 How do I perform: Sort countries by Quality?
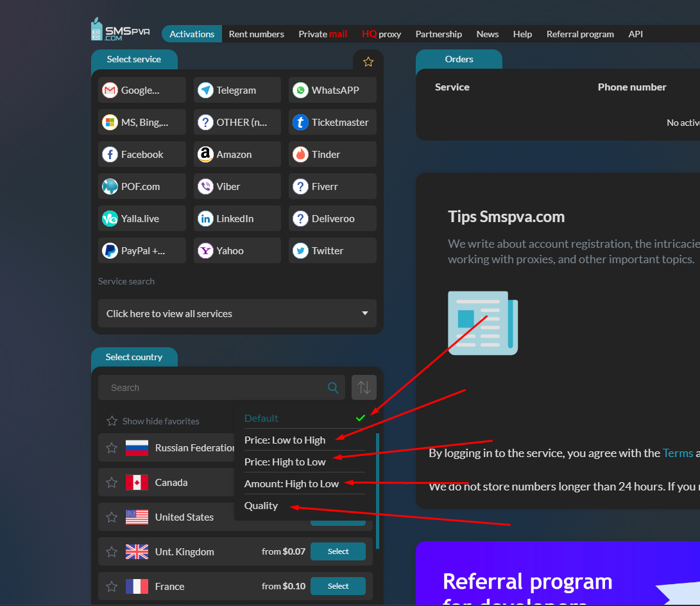pos(305,506)
